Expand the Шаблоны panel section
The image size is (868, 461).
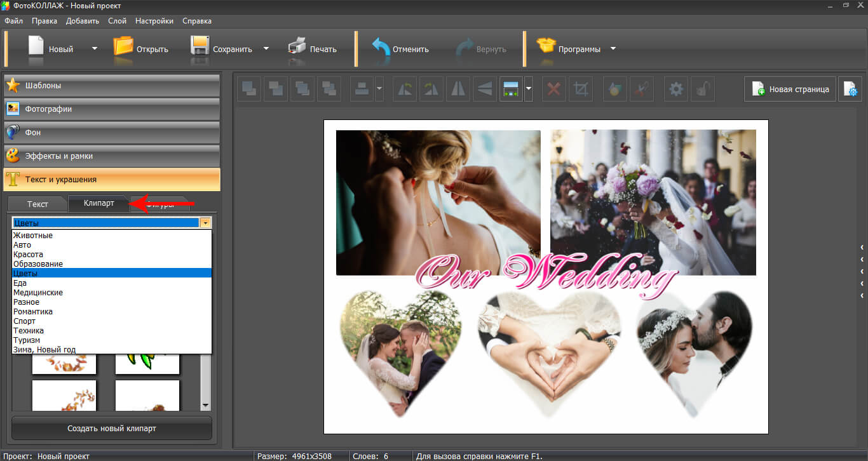click(x=112, y=86)
